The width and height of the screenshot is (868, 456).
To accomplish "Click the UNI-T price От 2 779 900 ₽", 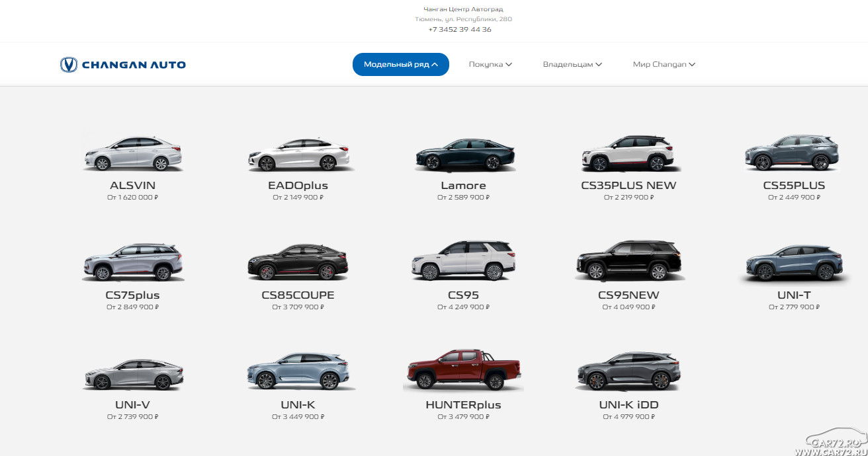I will (x=794, y=307).
